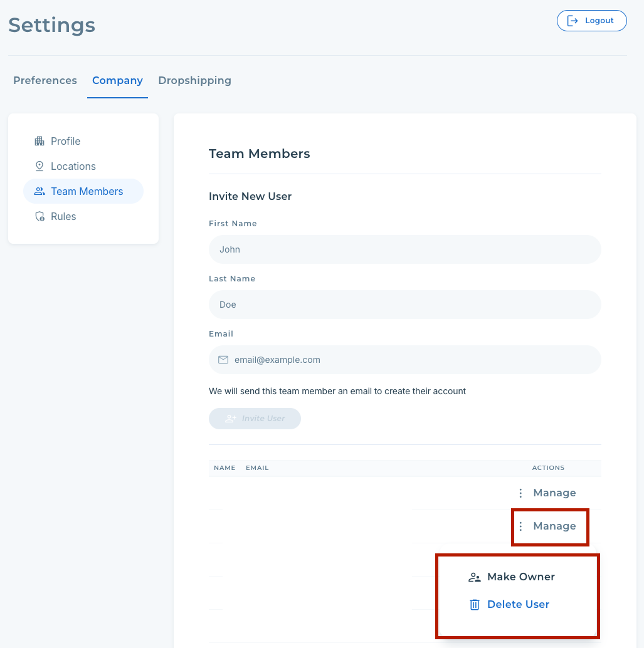Open second row's three-dot actions menu
Viewport: 644px width, 648px height.
(x=520, y=526)
